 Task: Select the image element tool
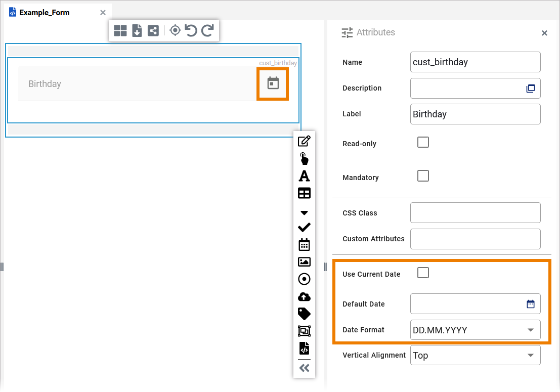click(x=305, y=262)
